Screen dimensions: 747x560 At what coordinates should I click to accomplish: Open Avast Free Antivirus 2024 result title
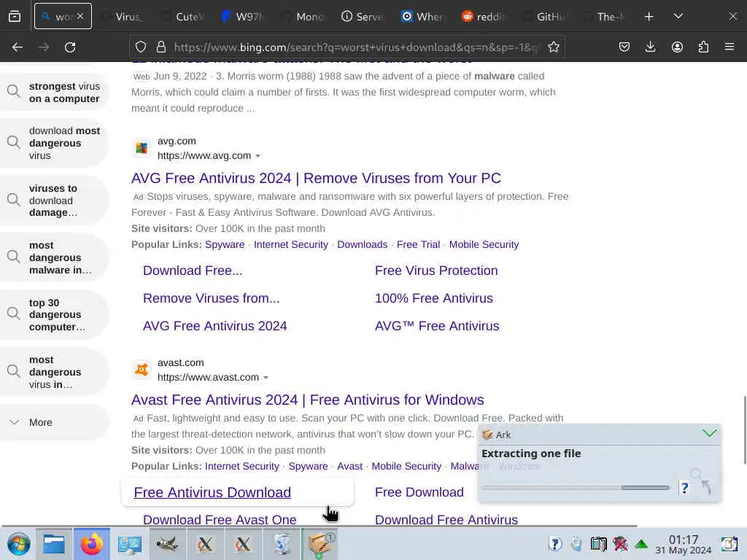(x=308, y=400)
